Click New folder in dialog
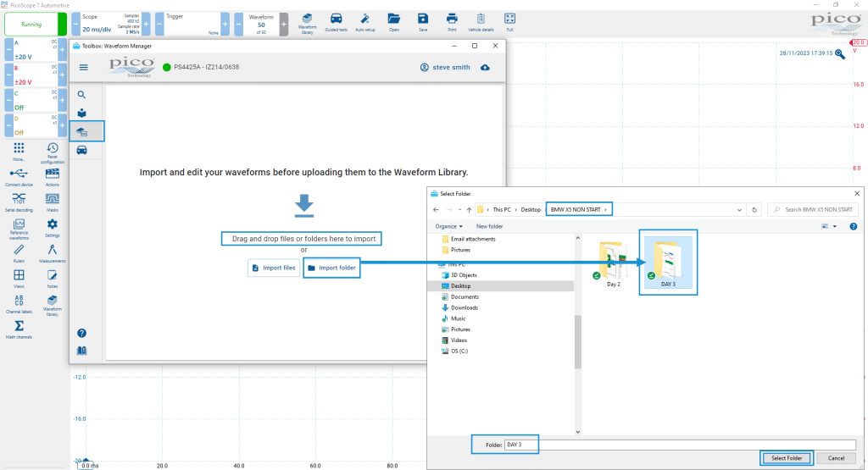868x470 pixels. point(489,226)
